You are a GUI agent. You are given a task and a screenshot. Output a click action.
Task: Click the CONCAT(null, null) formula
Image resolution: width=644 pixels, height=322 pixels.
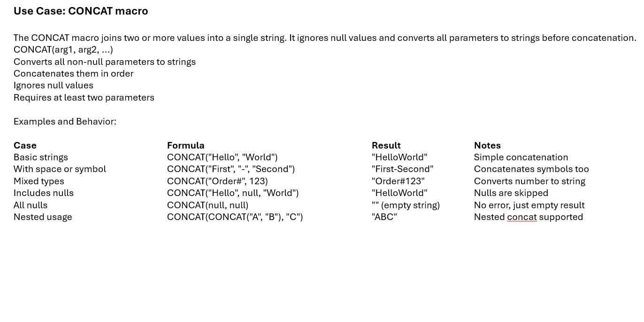click(x=208, y=205)
